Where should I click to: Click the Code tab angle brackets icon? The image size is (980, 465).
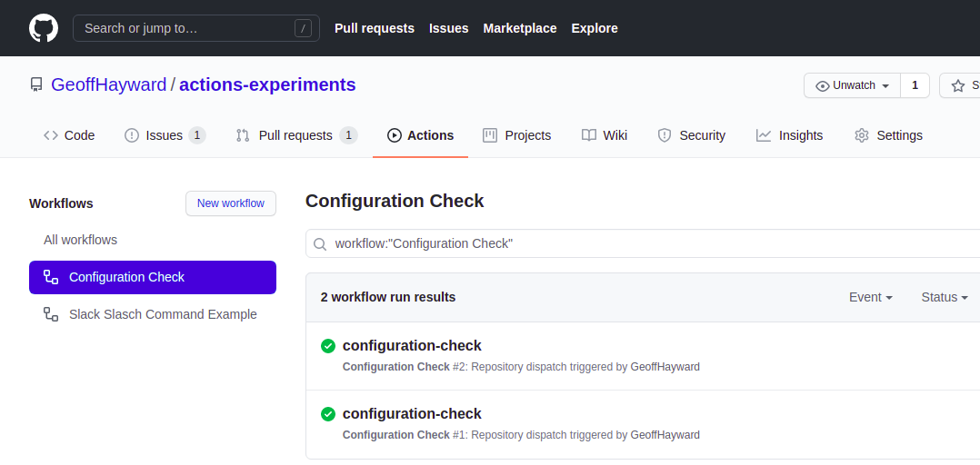pos(51,135)
